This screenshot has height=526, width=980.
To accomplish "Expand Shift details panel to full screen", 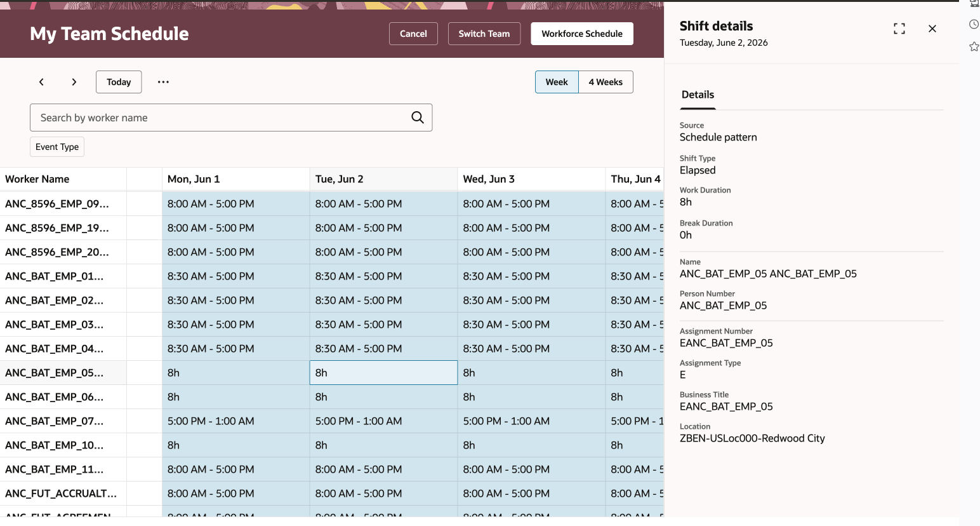I will 899,29.
